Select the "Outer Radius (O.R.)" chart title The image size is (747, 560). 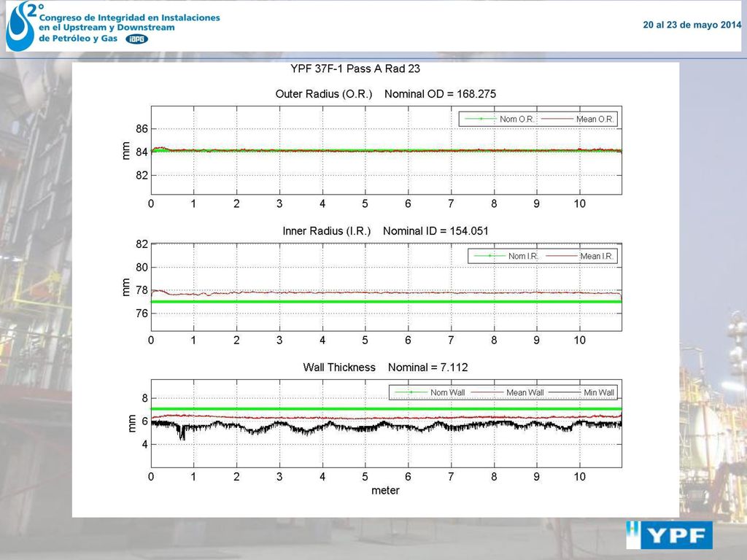pos(324,94)
